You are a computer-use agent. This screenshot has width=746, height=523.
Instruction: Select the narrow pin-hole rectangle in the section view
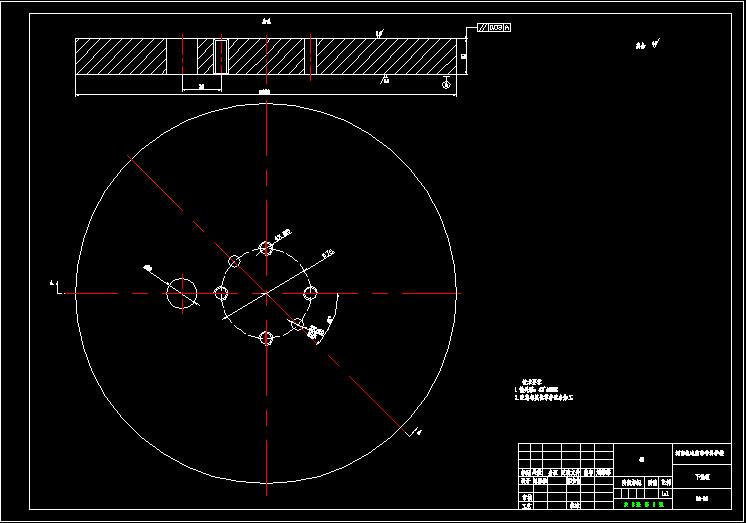pos(221,57)
